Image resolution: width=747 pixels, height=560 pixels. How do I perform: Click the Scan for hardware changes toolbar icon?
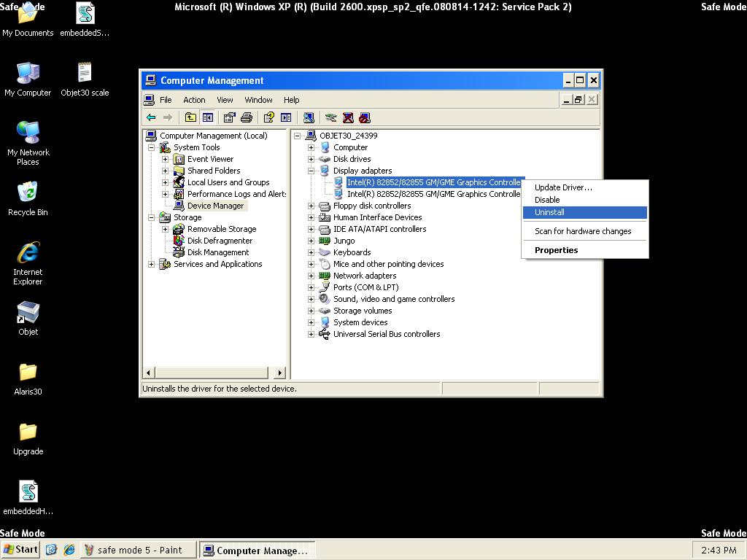[x=309, y=117]
